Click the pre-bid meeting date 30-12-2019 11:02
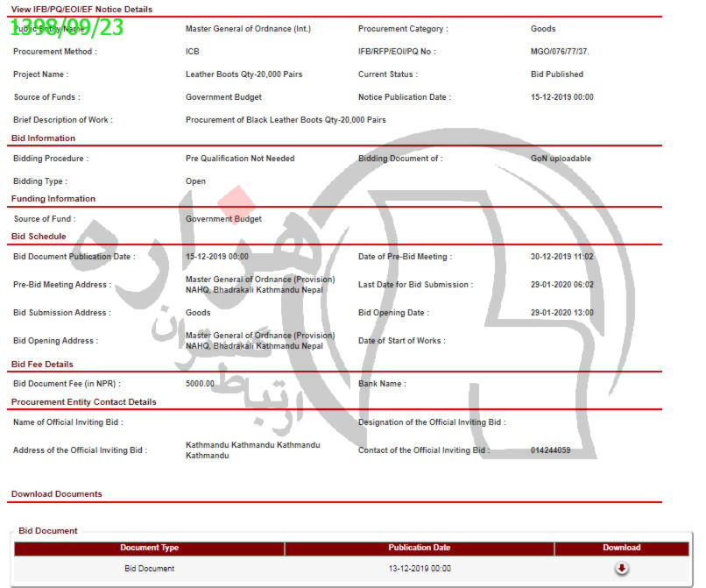The height and width of the screenshot is (588, 706). [562, 257]
